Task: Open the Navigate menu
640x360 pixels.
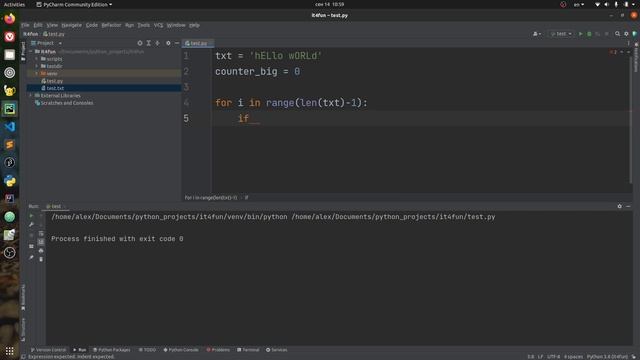Action: [x=71, y=25]
